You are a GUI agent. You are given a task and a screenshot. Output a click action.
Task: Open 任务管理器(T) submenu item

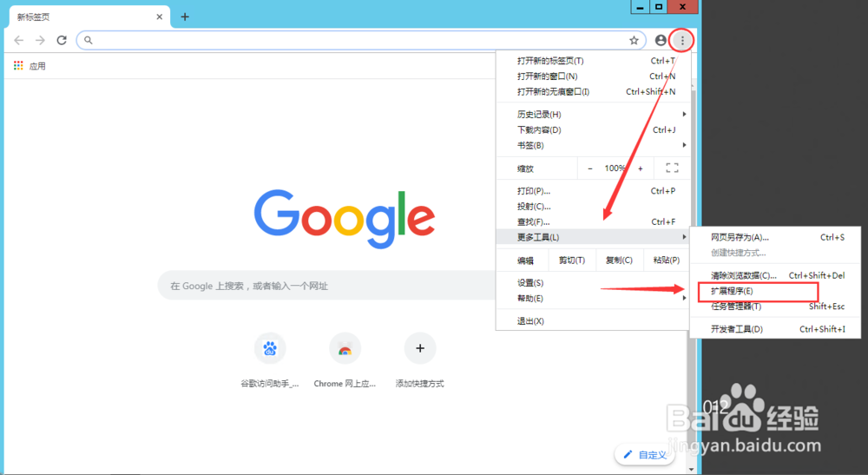775,307
